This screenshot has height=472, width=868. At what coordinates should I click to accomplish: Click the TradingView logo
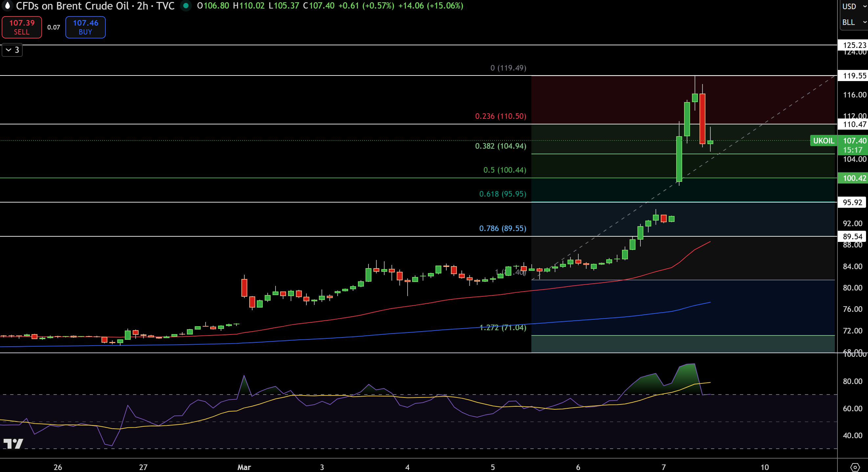tap(13, 443)
